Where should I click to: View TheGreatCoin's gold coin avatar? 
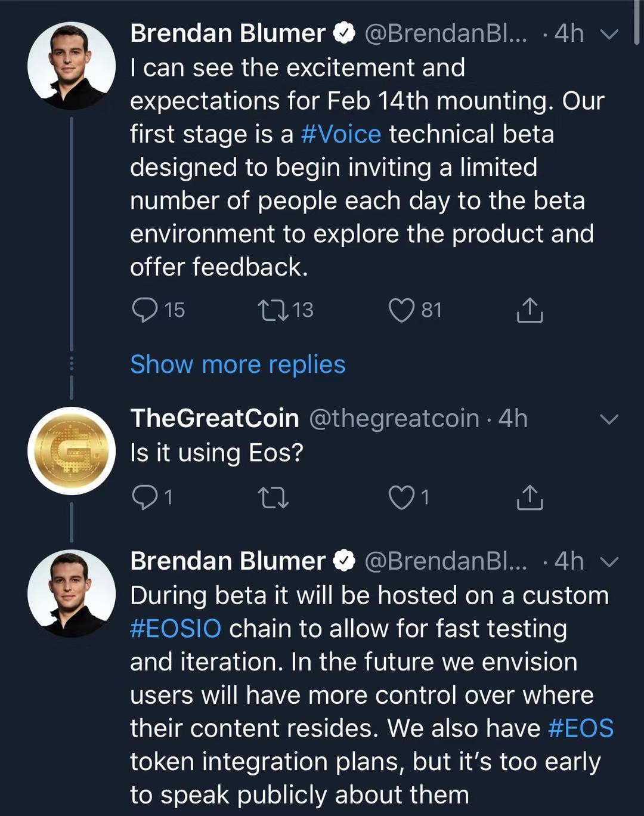click(x=72, y=451)
